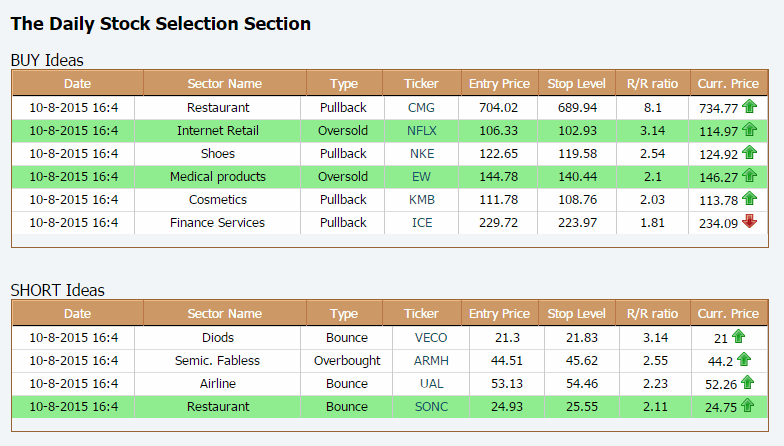Screen dimensions: 784x446
Task: Open the CMG ticker link
Action: coord(422,108)
